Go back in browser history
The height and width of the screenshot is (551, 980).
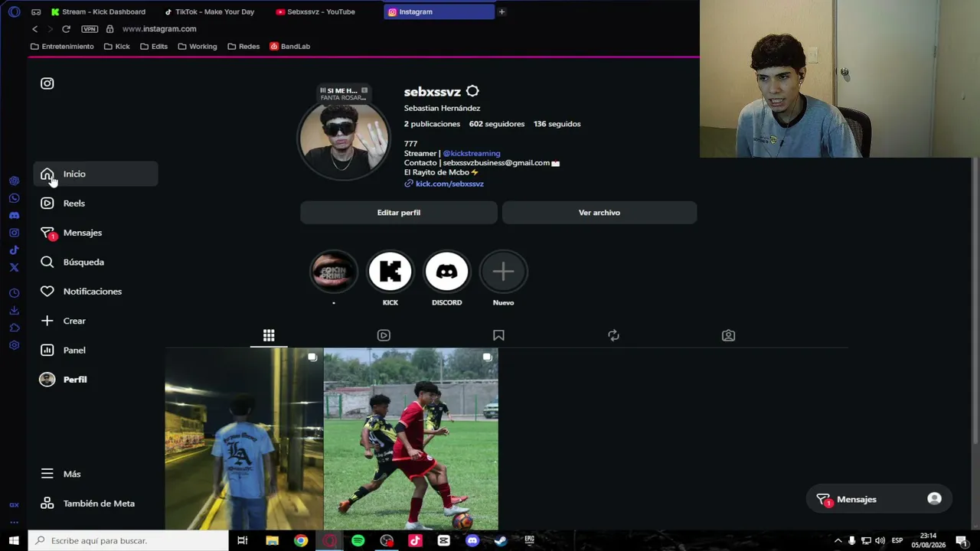(x=34, y=29)
